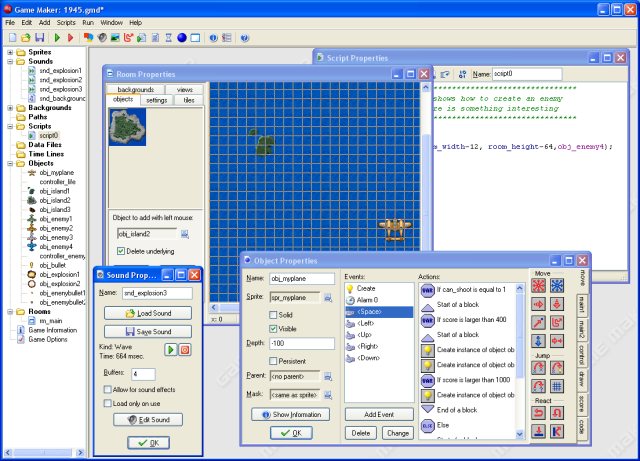The height and width of the screenshot is (461, 640).
Task: Expand the Sprites folder in the tree
Action: click(10, 52)
